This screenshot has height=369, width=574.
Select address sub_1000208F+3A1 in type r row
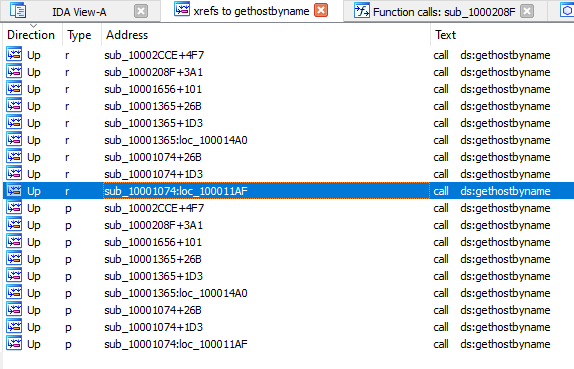[153, 72]
